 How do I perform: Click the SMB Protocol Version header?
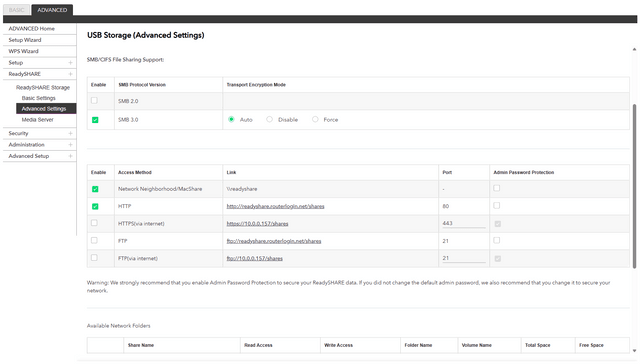(142, 85)
